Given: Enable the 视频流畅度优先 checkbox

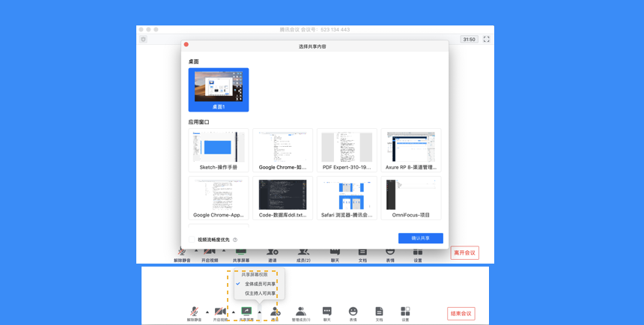Looking at the screenshot, I should click(x=192, y=240).
